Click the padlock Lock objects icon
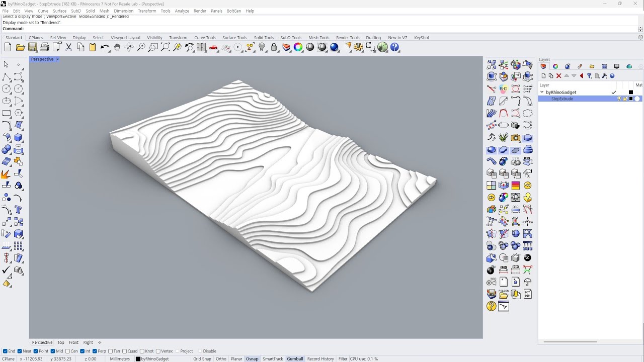This screenshot has height=362, width=644. click(274, 47)
